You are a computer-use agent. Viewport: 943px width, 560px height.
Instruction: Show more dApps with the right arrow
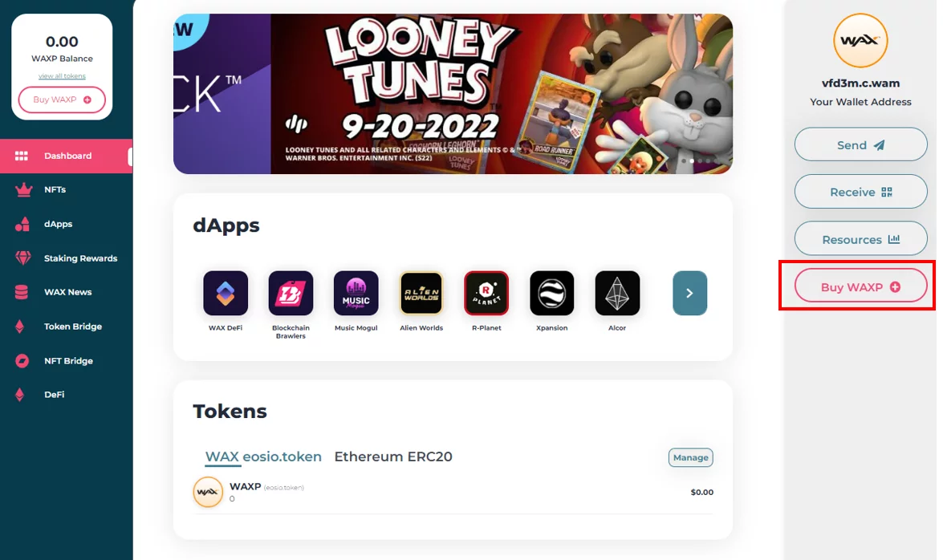click(x=690, y=293)
